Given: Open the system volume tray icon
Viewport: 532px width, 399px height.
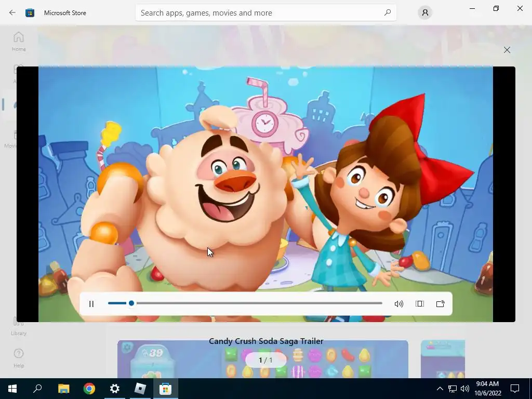Looking at the screenshot, I should coord(465,389).
